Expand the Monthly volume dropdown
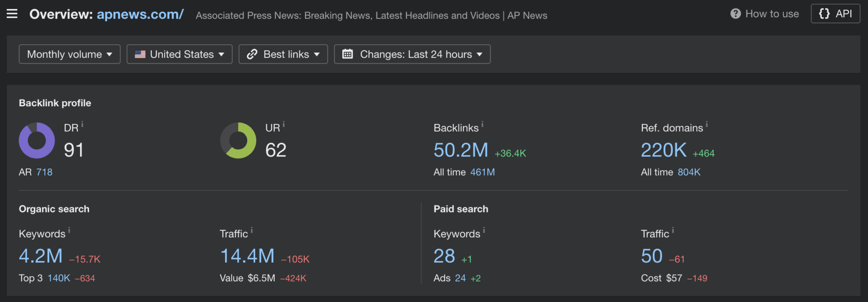 click(x=70, y=54)
